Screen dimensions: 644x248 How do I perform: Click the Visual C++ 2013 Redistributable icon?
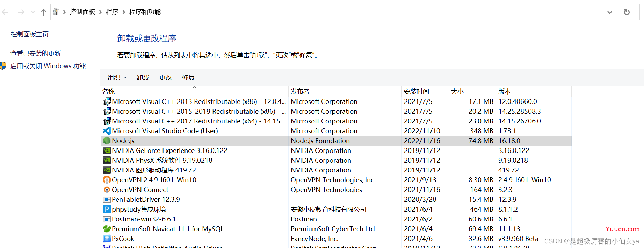(x=107, y=102)
